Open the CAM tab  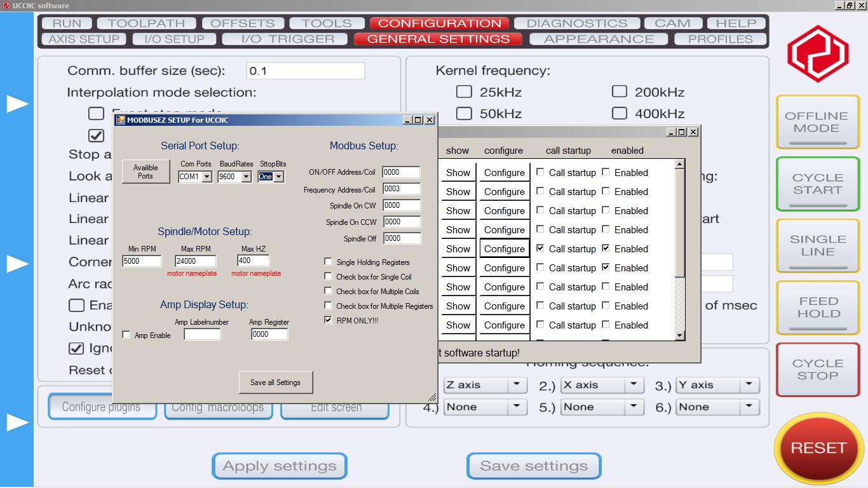click(x=672, y=24)
